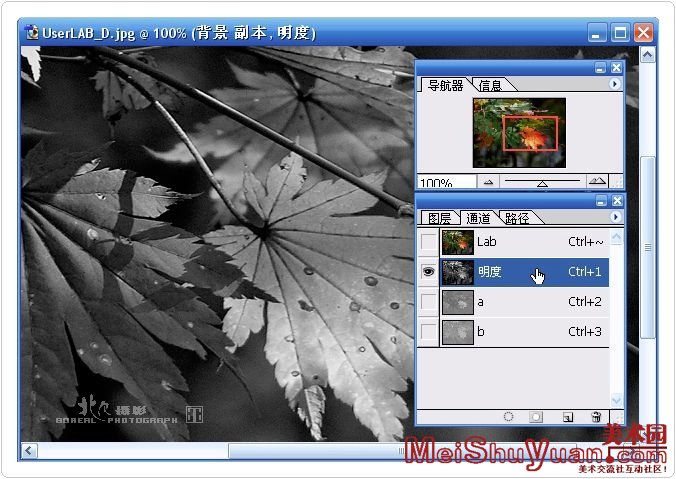Click the b channel thumbnail
The width and height of the screenshot is (676, 479).
458,332
